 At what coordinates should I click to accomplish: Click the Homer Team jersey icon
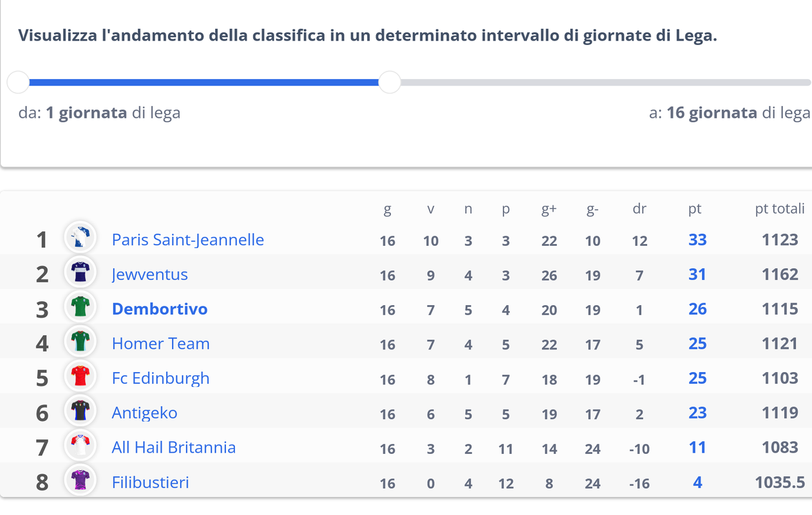80,343
